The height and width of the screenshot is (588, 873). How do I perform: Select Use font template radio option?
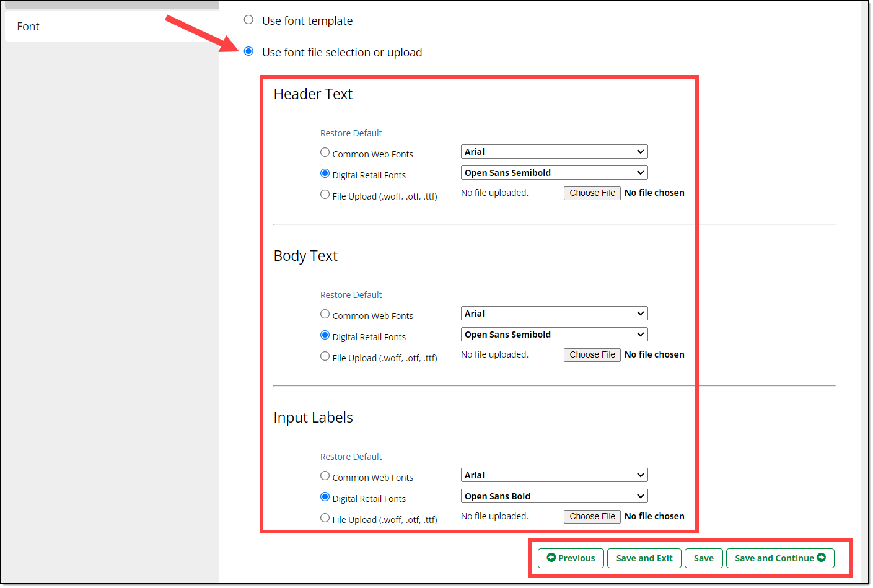click(x=248, y=20)
